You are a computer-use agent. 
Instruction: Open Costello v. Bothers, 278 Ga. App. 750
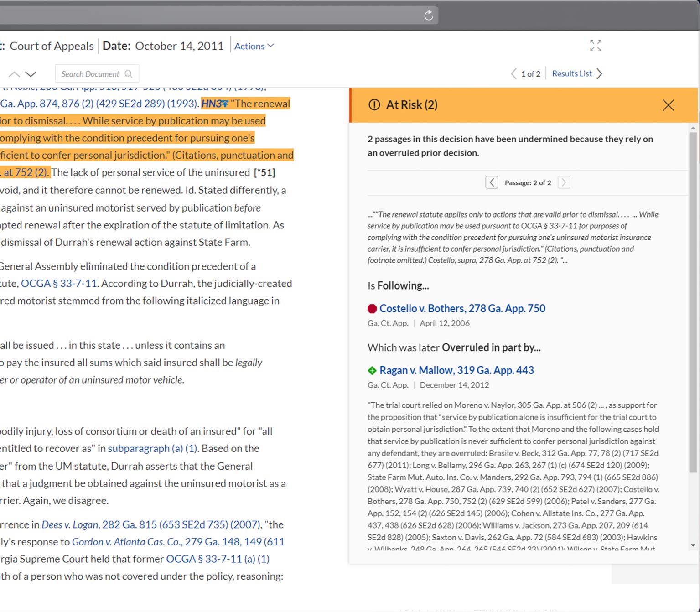462,308
